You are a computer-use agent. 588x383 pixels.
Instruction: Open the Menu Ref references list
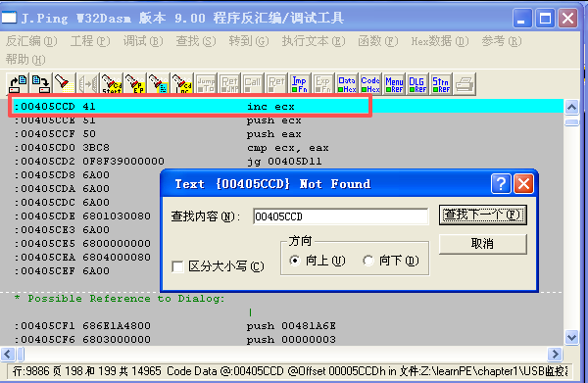pos(394,83)
